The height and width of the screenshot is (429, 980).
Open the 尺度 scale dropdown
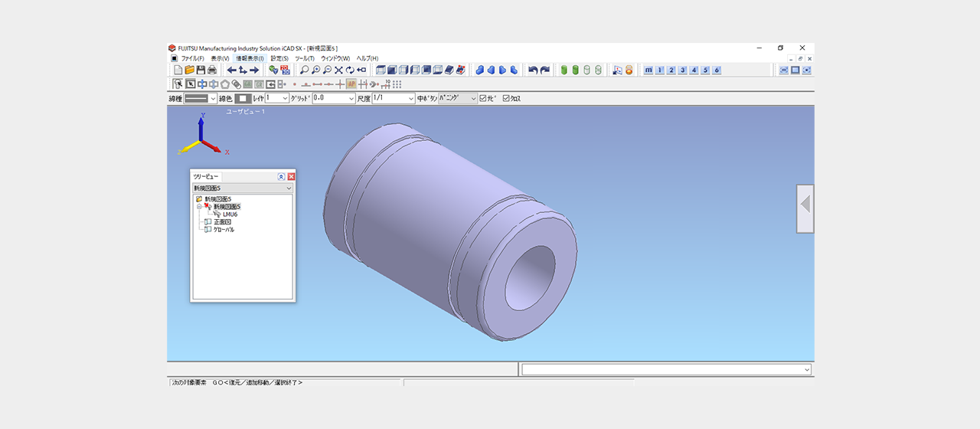410,98
